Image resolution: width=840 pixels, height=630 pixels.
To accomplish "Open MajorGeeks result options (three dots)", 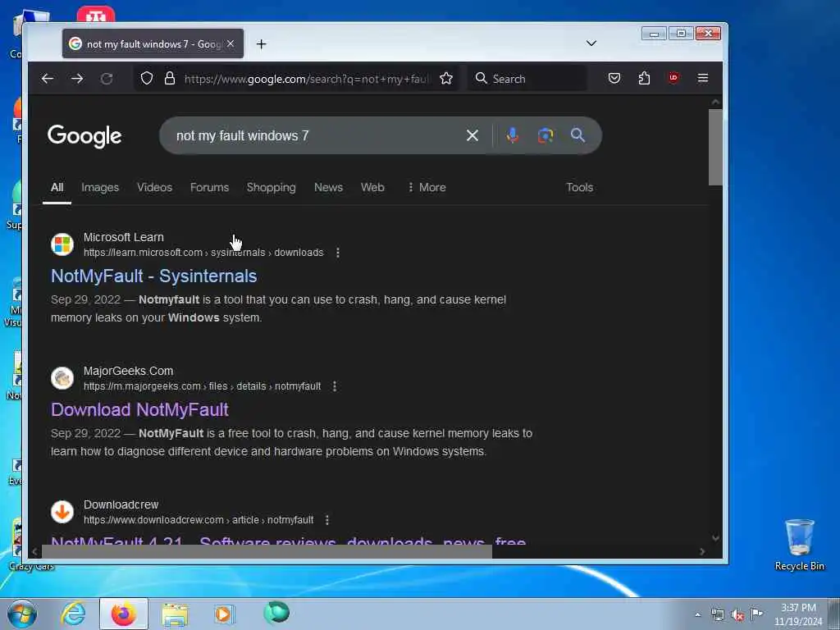I will pos(335,386).
